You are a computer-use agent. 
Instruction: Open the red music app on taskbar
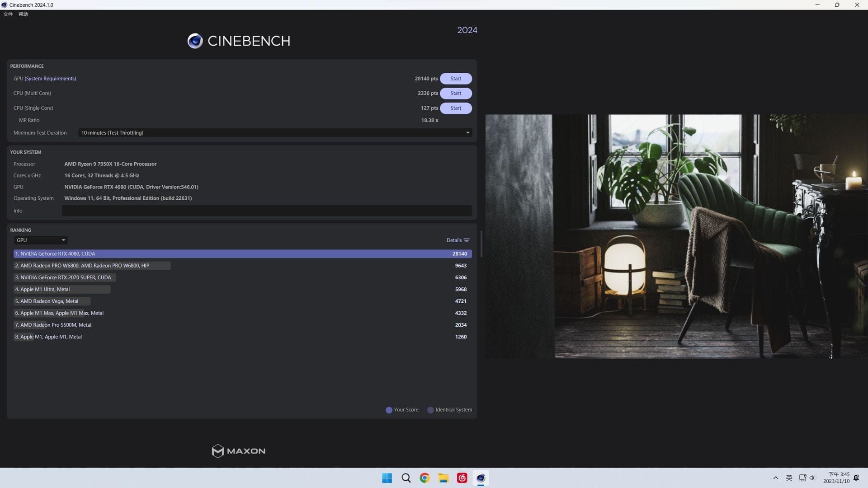462,478
